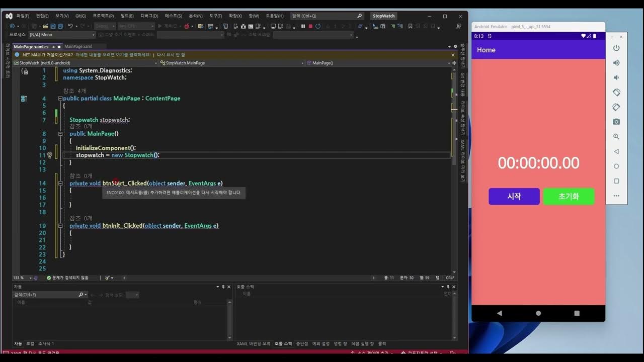The image size is (644, 362).
Task: Click the StopWatch solution name button
Action: 384,16
